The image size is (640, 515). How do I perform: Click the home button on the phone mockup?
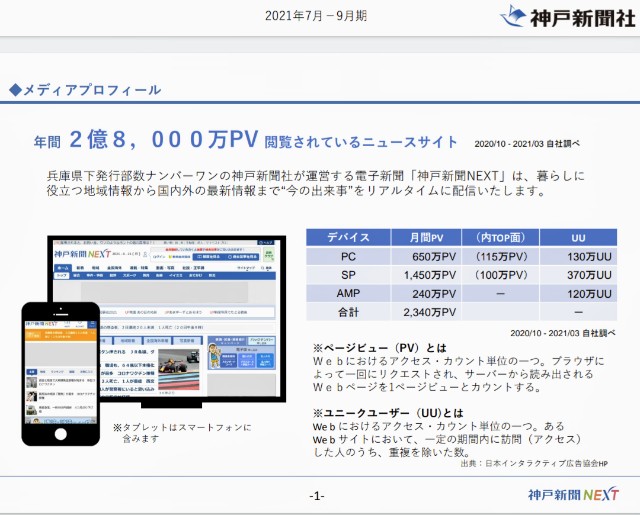[x=60, y=434]
